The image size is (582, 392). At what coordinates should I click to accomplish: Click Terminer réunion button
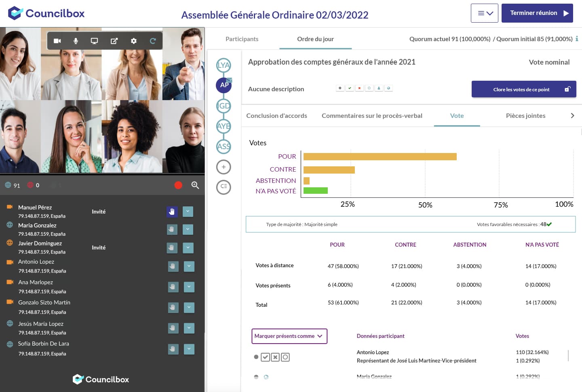click(537, 13)
